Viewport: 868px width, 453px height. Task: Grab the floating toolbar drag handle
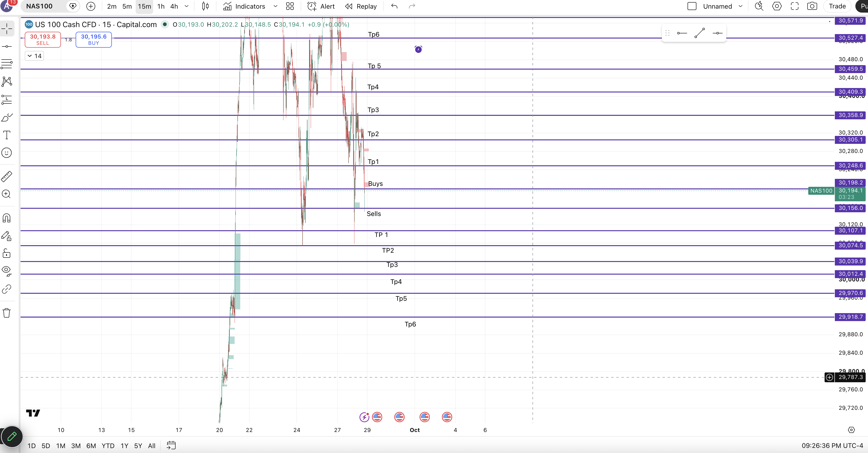pos(667,33)
